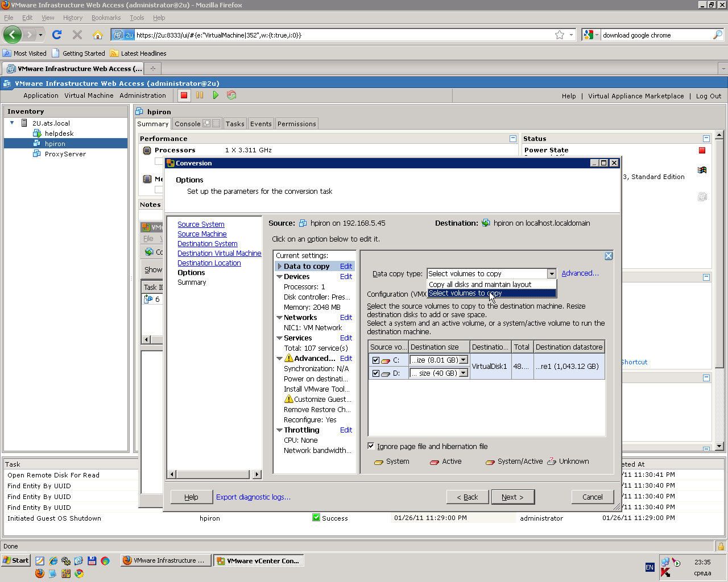728x582 pixels.
Task: Cancel the conversion wizard
Action: pos(593,497)
